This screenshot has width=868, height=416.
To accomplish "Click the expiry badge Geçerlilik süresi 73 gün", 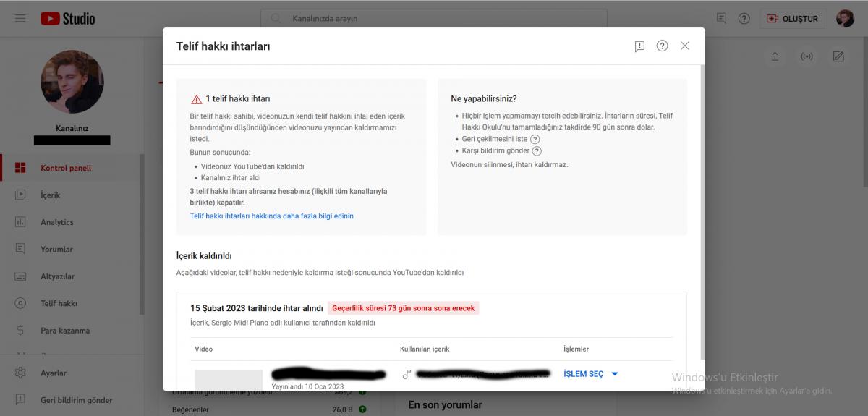I will [x=403, y=308].
